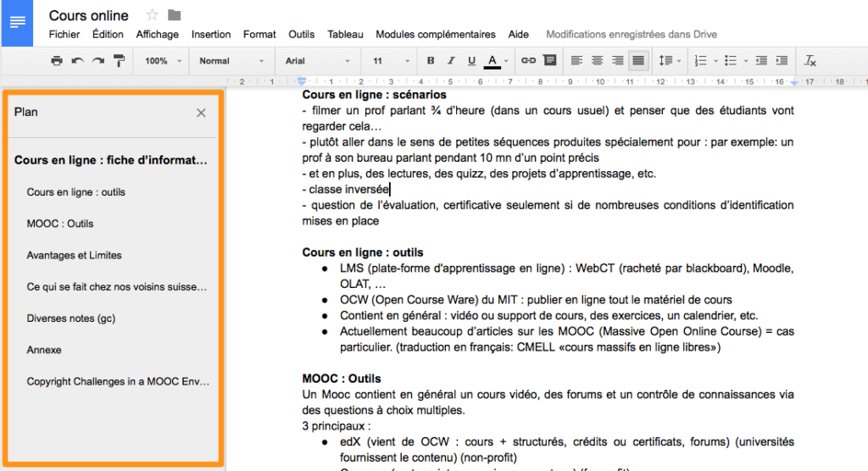Apply bulleted list formatting

tap(731, 61)
